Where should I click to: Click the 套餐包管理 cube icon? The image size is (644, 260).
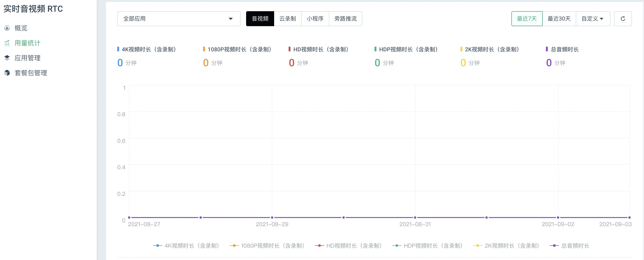click(x=7, y=73)
